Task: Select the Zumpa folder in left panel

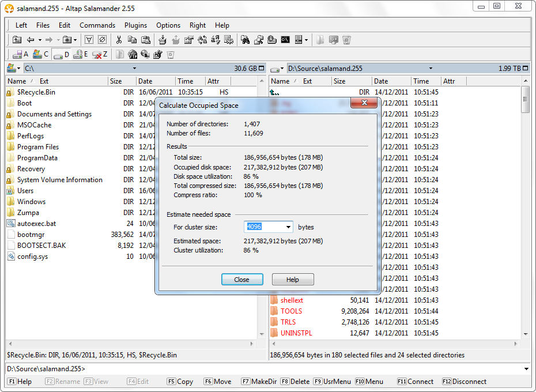Action: [28, 212]
